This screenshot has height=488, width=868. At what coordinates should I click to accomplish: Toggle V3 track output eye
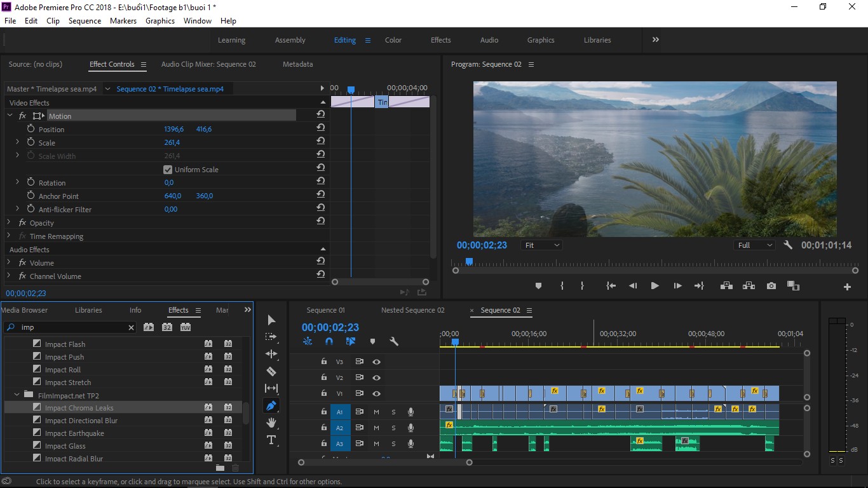point(377,362)
